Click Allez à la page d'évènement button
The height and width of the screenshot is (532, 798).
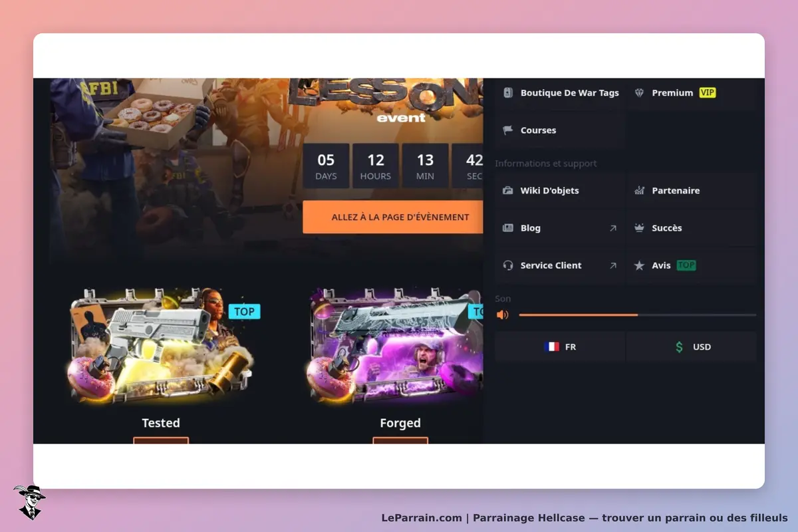393,217
